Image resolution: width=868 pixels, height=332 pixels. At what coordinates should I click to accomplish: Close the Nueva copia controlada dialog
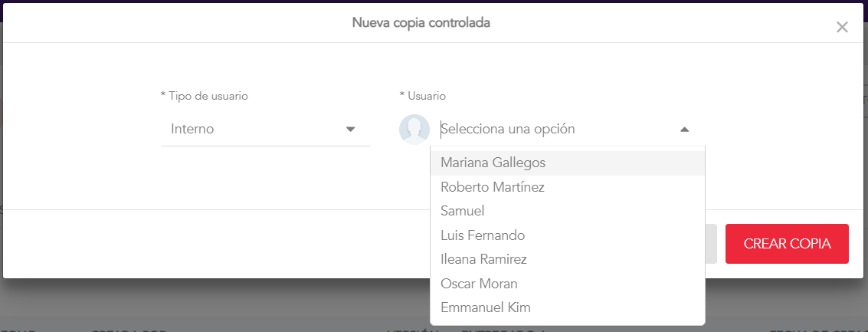click(842, 28)
